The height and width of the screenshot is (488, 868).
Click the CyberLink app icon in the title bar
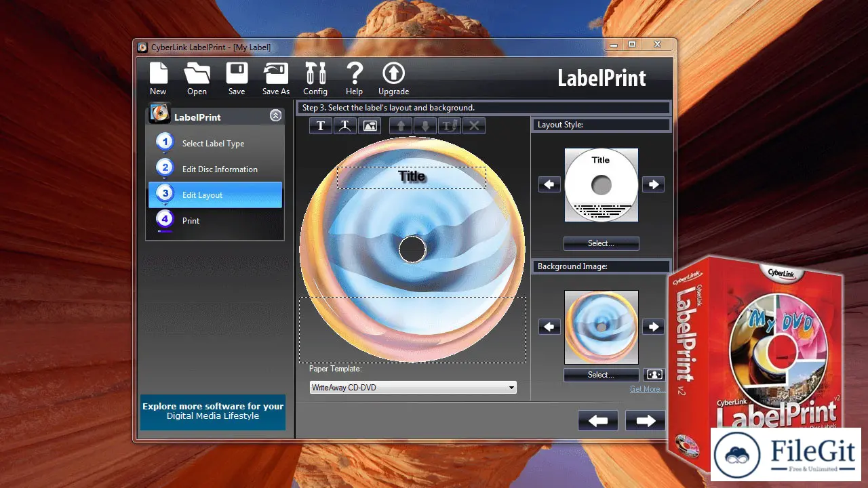pos(142,47)
